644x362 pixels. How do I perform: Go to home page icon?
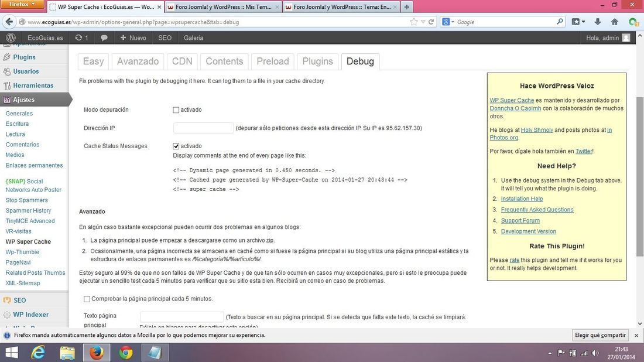[x=614, y=22]
